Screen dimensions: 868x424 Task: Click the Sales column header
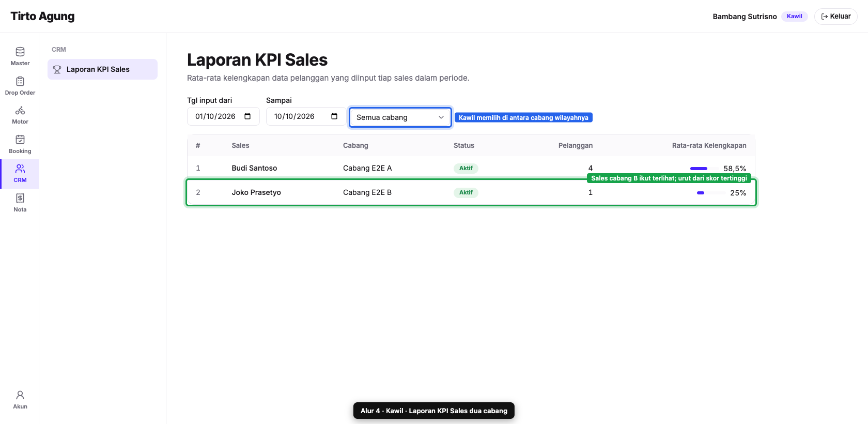coord(240,145)
